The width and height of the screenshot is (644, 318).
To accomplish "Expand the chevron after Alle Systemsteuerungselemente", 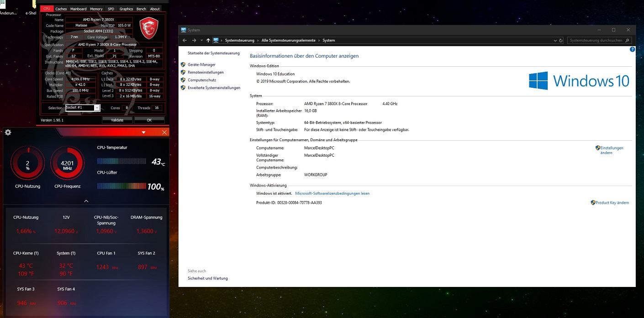I will [x=319, y=40].
